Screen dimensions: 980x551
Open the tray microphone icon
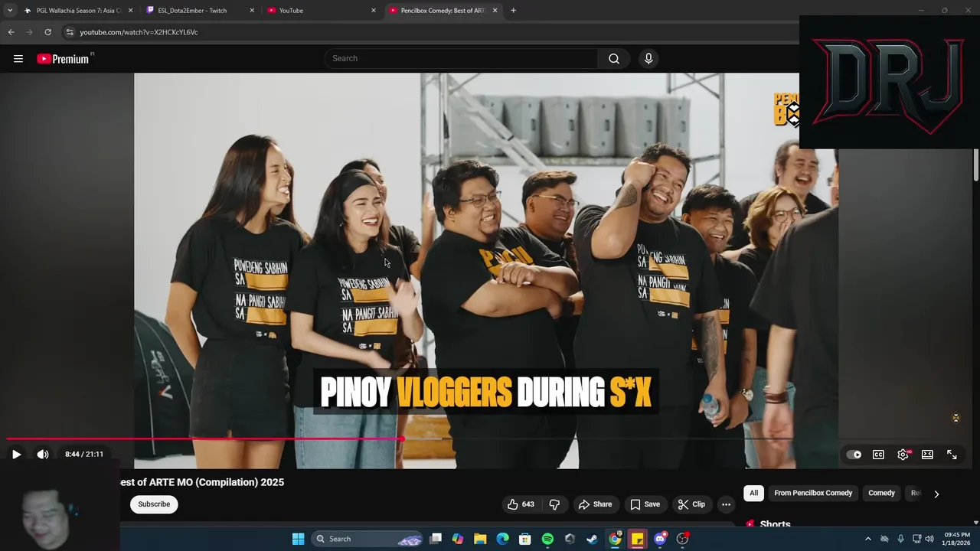(x=900, y=539)
